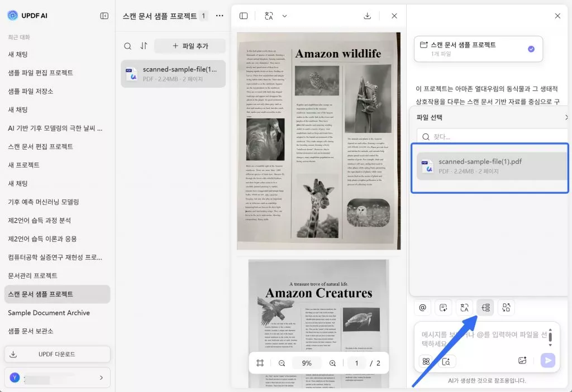Click message box scrollbar handle

(x=550, y=336)
